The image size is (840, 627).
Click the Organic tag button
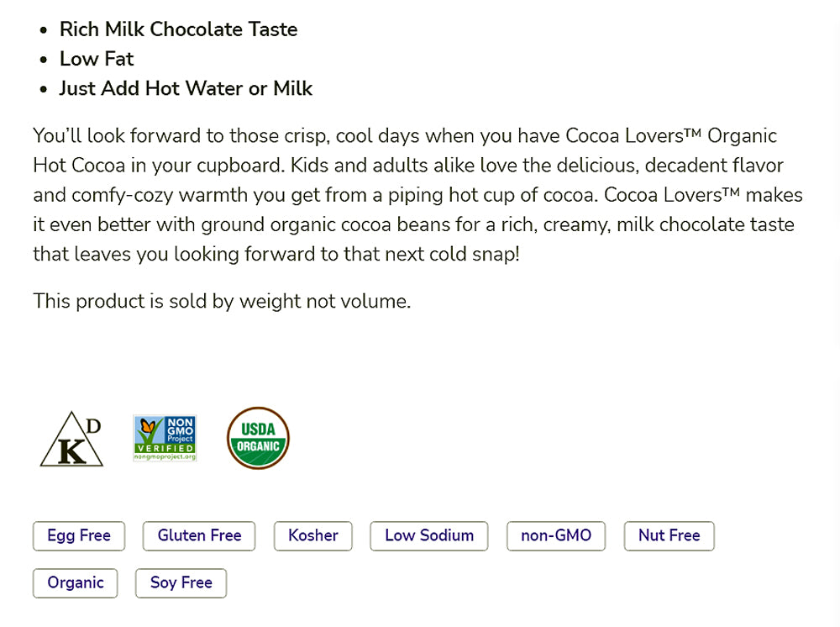(76, 582)
